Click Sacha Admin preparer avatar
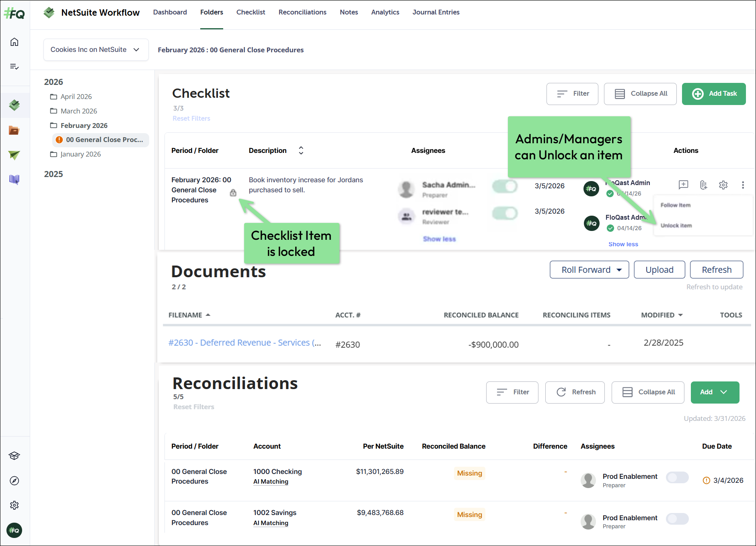Viewport: 756px width, 546px height. point(407,189)
